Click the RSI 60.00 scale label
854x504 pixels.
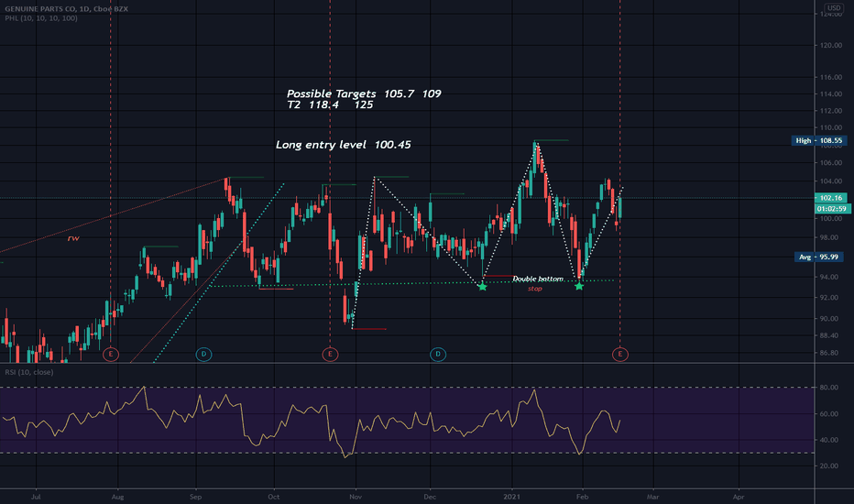pyautogui.click(x=829, y=413)
